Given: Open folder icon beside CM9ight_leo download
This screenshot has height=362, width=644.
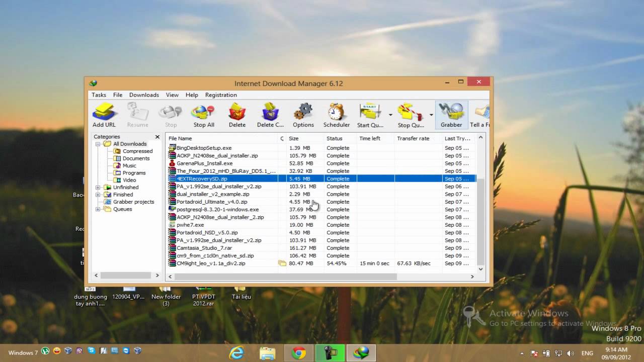Looking at the screenshot, I should point(282,263).
